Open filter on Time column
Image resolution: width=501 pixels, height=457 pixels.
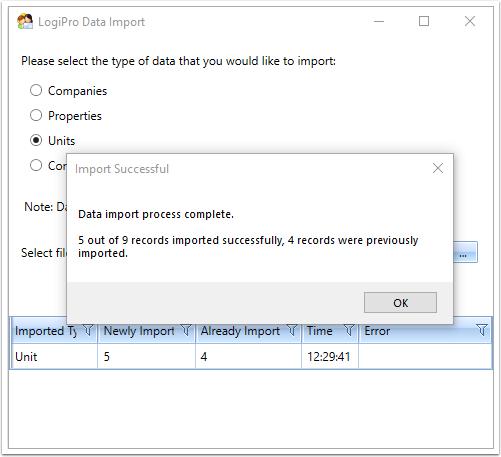[349, 330]
